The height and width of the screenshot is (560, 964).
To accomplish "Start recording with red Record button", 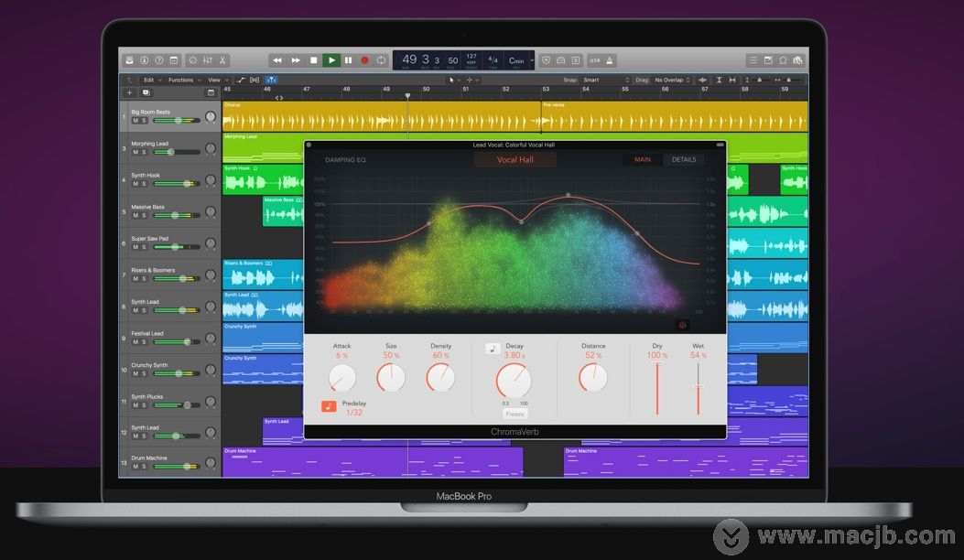I will pos(364,60).
